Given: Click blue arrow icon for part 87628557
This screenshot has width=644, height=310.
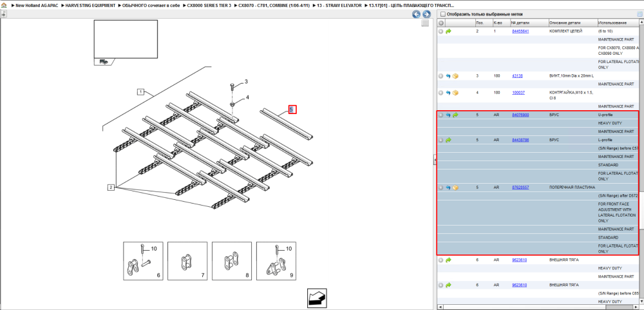Looking at the screenshot, I should [x=448, y=188].
